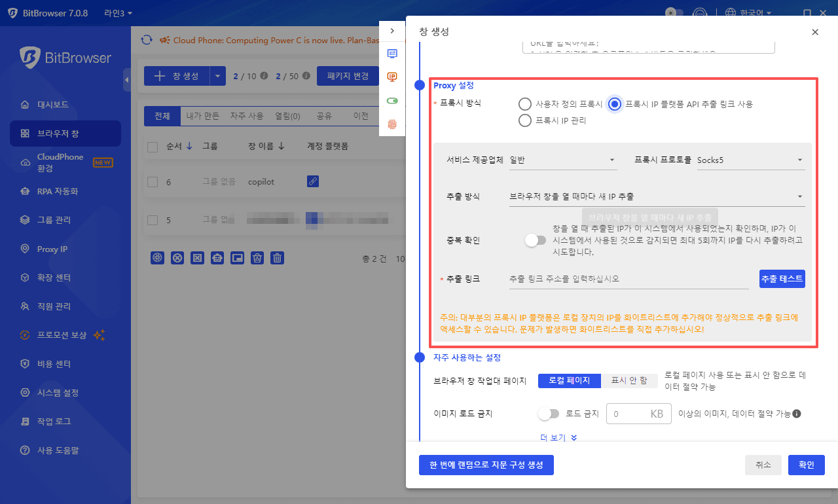Click the trash icon in bottom toolbar
The width and height of the screenshot is (838, 504).
278,258
